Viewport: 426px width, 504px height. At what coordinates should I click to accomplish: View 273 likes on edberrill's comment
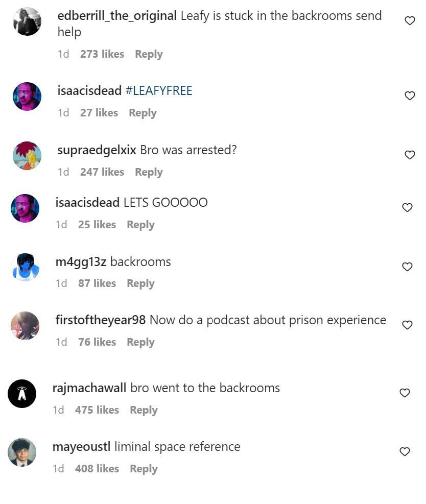point(102,54)
